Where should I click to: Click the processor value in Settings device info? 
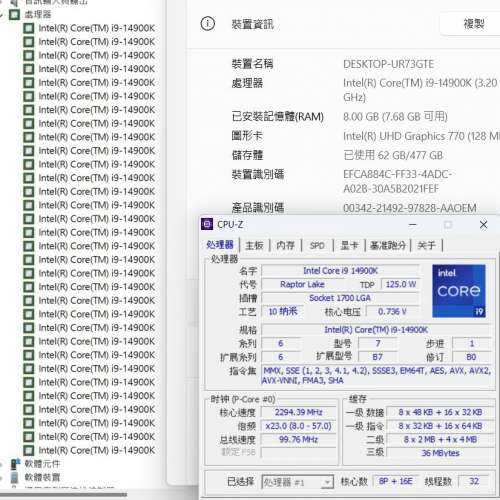click(x=421, y=90)
